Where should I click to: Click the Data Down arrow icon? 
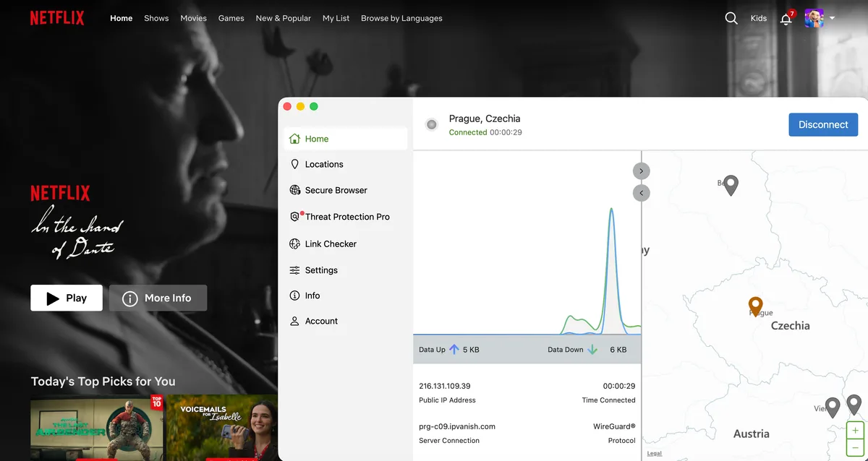tap(592, 349)
